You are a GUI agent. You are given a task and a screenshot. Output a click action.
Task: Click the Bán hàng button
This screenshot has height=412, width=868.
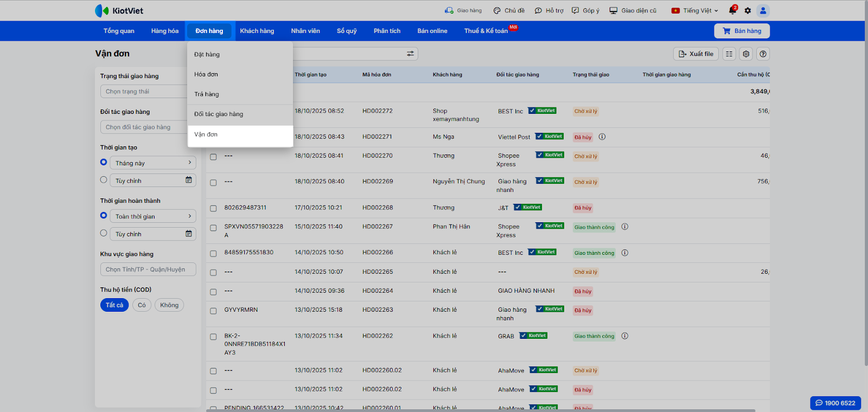[x=742, y=31]
